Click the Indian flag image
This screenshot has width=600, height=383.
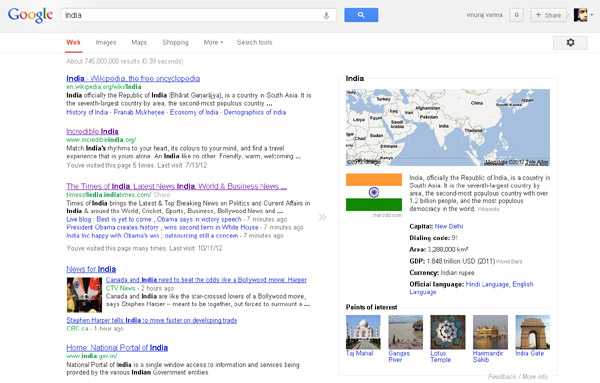click(x=374, y=192)
